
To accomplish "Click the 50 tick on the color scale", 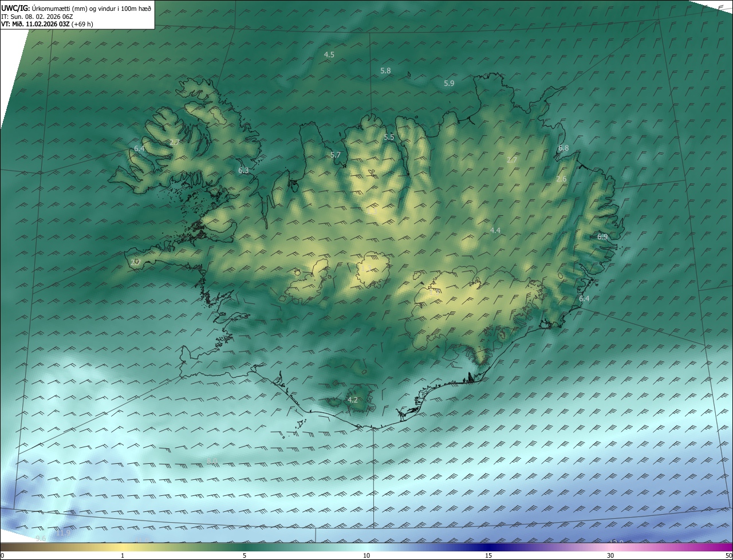I will pos(728,555).
